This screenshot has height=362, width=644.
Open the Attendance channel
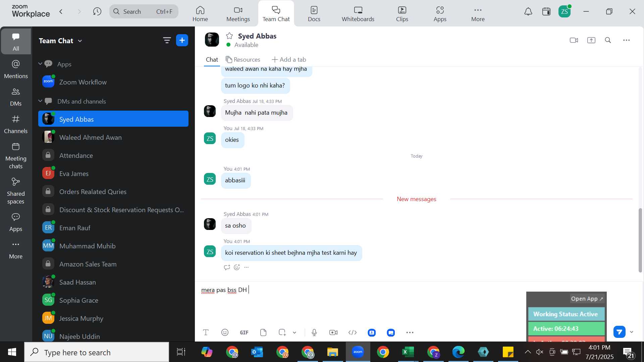113,156
